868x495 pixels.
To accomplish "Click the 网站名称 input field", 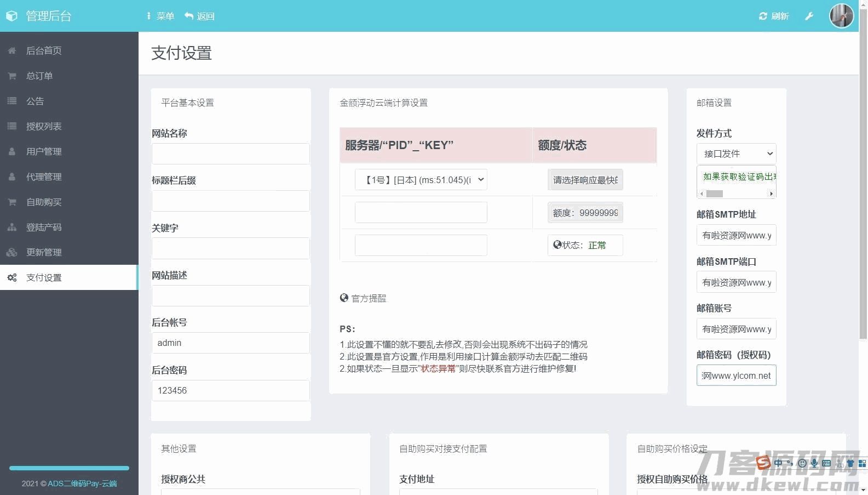I will [x=231, y=153].
